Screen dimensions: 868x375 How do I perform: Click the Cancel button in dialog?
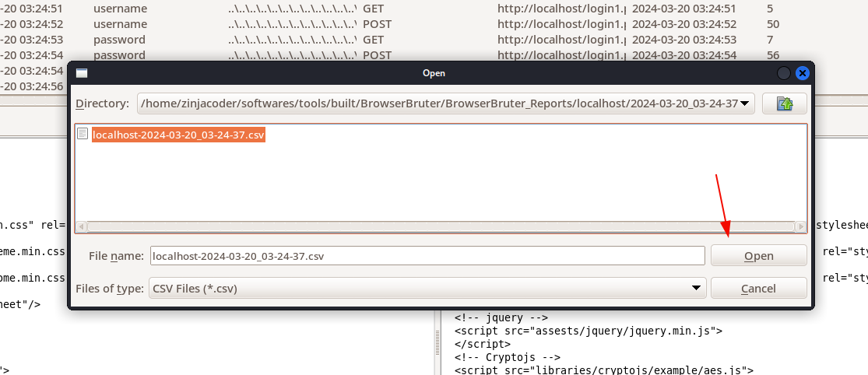[x=758, y=288]
